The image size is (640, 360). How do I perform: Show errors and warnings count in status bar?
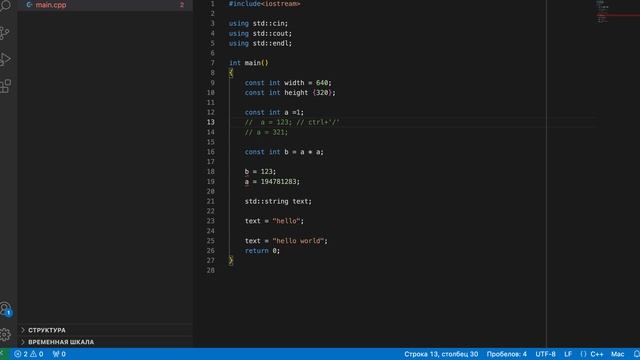pyautogui.click(x=29, y=354)
